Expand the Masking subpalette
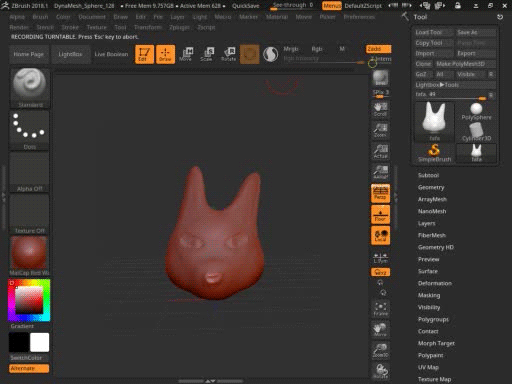The image size is (512, 384). point(429,295)
